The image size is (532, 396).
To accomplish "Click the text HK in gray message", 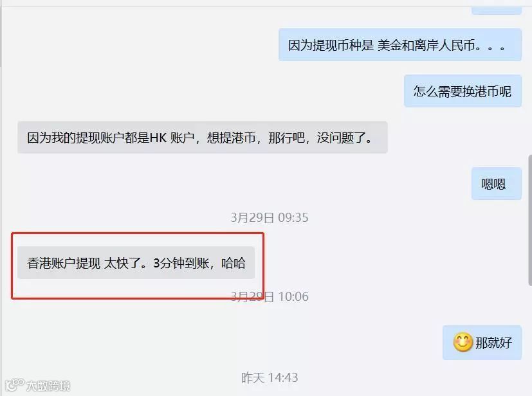I will click(x=158, y=138).
